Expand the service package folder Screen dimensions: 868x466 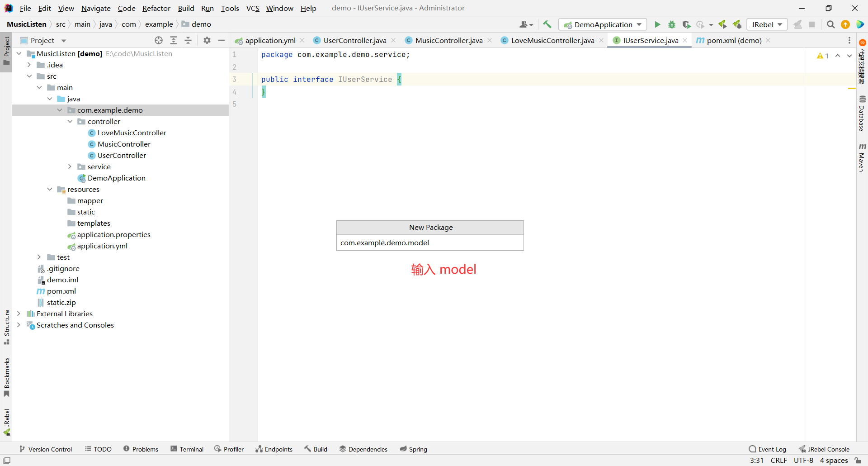[x=70, y=166]
